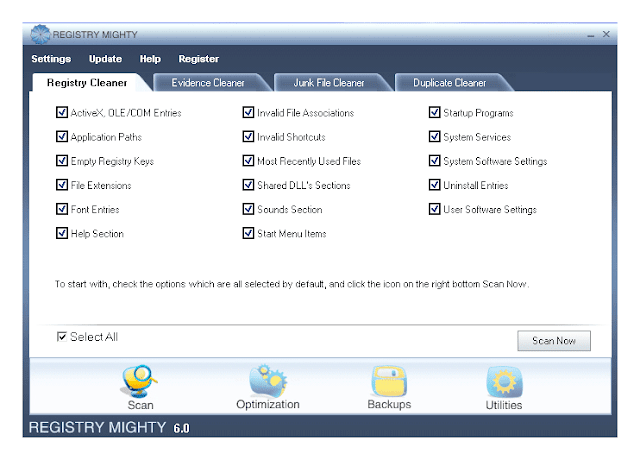Open the Help menu
This screenshot has height=460, width=640.
coord(150,59)
